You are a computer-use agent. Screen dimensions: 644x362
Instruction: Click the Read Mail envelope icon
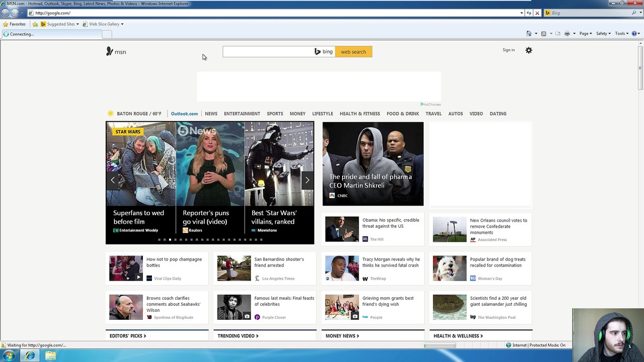[x=558, y=34]
